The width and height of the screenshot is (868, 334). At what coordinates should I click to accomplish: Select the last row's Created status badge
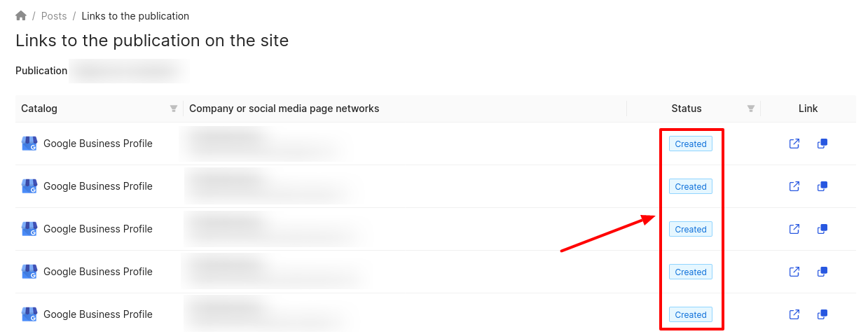pos(691,314)
